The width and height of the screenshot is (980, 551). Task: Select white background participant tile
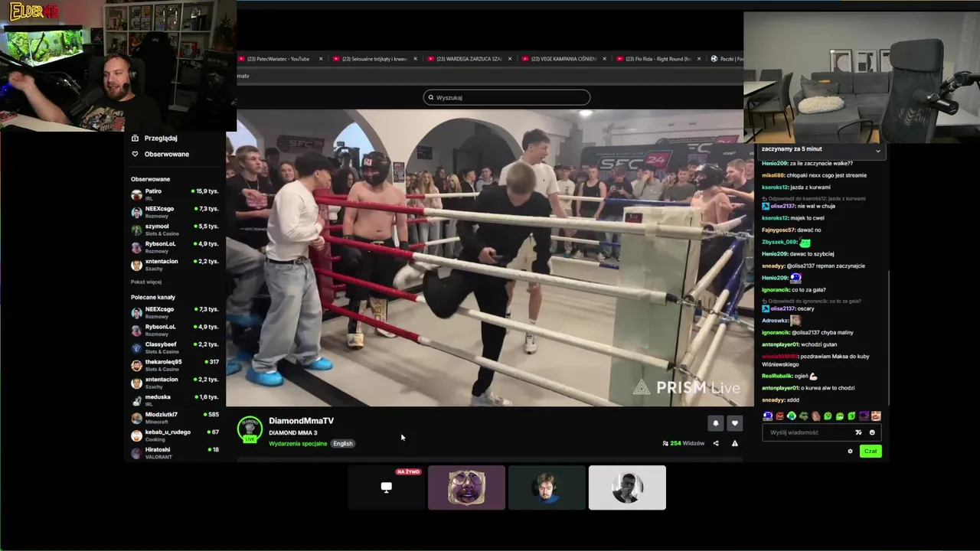pyautogui.click(x=627, y=487)
